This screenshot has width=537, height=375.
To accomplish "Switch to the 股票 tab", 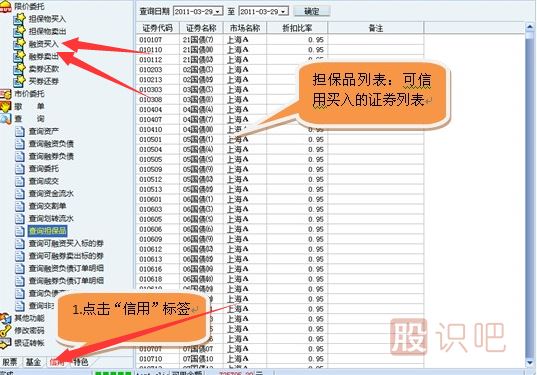I will [10, 362].
